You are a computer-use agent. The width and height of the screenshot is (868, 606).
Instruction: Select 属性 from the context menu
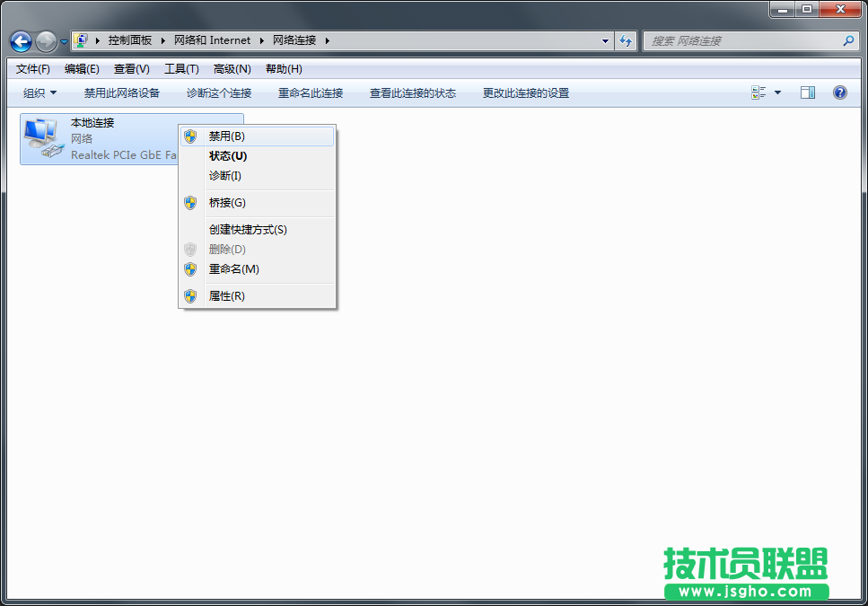228,295
